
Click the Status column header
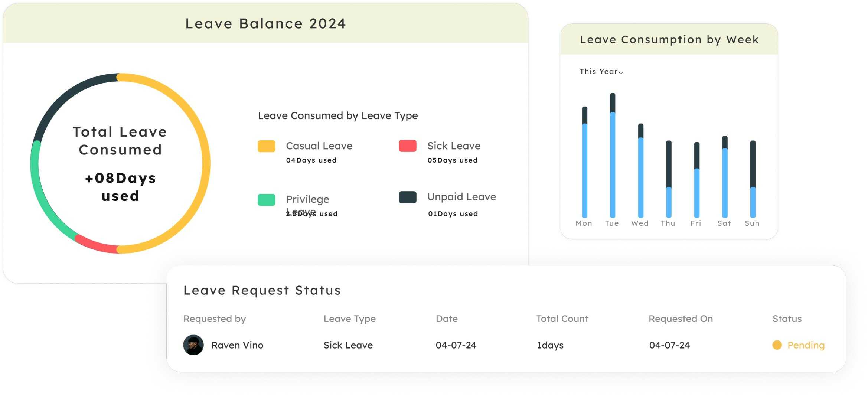pyautogui.click(x=787, y=319)
